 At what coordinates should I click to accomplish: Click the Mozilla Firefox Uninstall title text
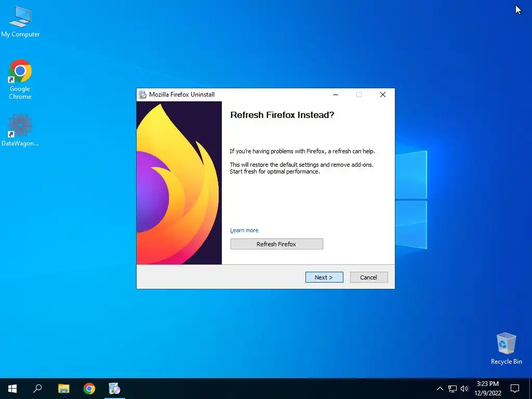click(x=182, y=95)
